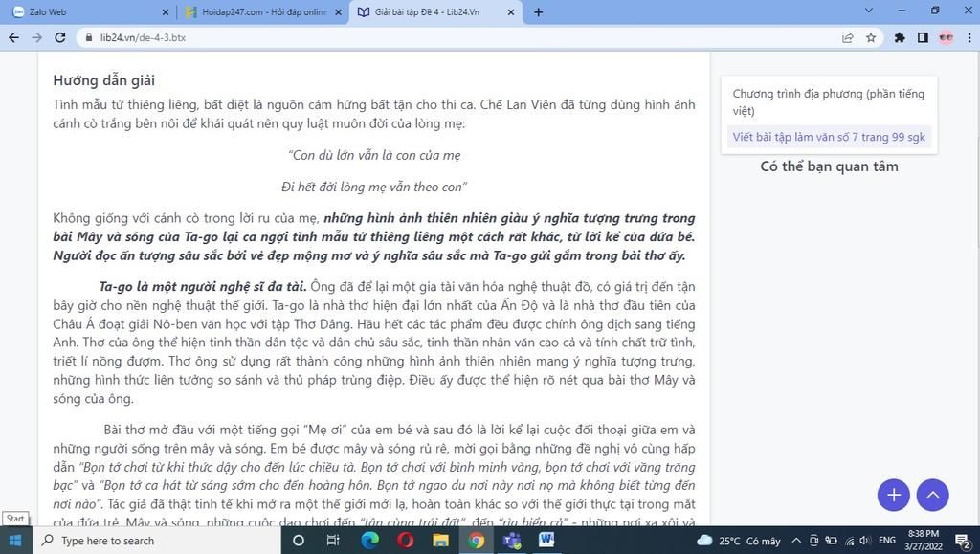The height and width of the screenshot is (554, 980).
Task: Click the Hướng dẫn giải heading
Action: [x=103, y=80]
